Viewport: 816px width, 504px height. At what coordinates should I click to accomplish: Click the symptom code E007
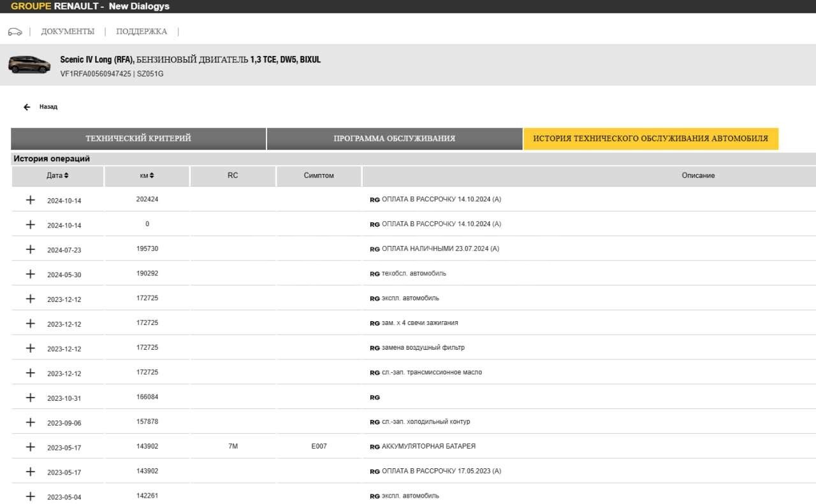[x=319, y=447]
